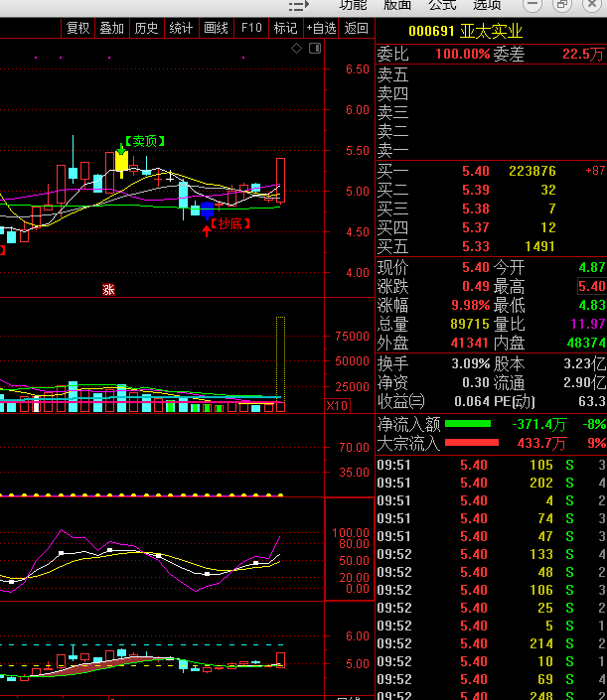Select the 09:52 trade with volume 214
607x700 pixels.
coord(491,643)
